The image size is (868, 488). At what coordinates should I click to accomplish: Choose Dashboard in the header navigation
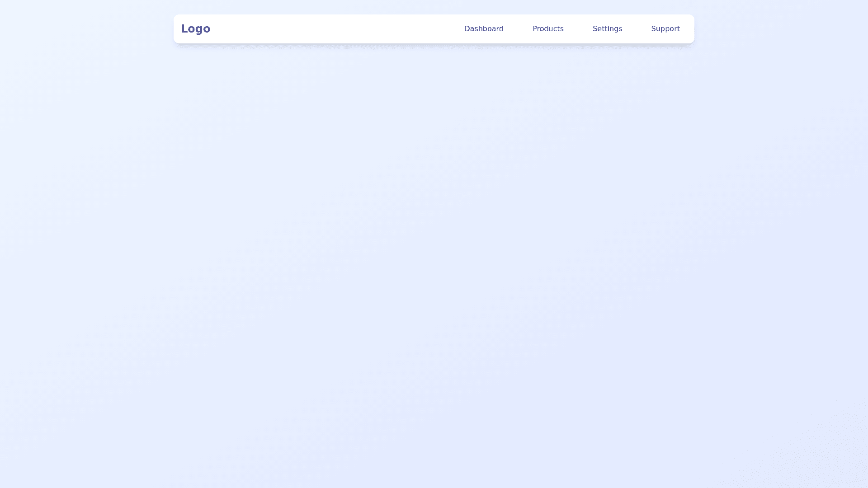(483, 28)
